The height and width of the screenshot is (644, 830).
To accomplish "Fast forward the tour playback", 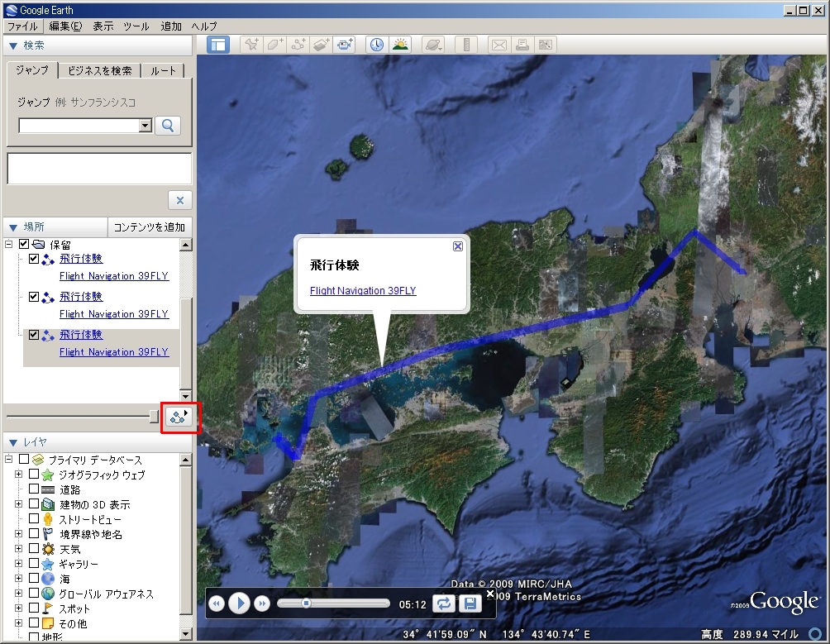I will [262, 603].
